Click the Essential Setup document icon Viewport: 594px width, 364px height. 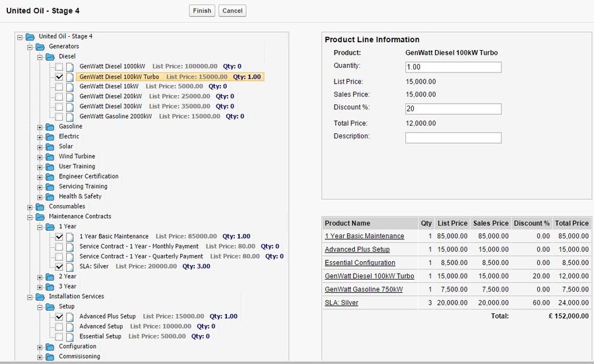pos(70,336)
